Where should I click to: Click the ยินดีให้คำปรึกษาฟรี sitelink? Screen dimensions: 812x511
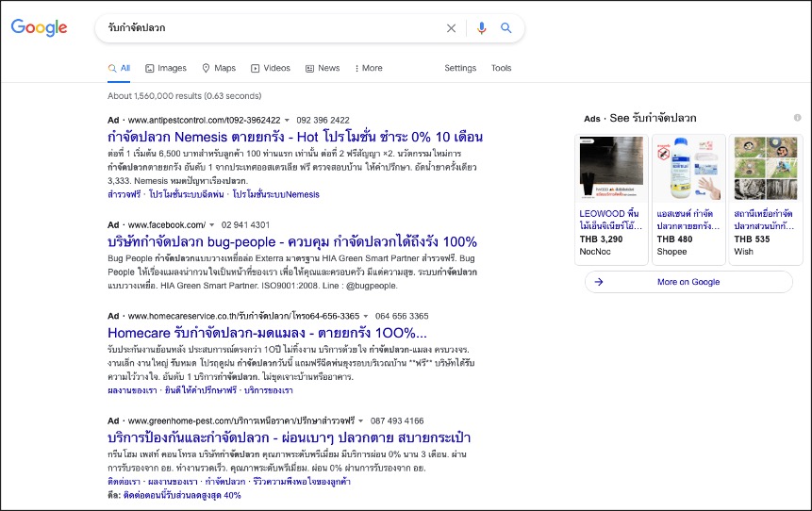[x=201, y=390]
